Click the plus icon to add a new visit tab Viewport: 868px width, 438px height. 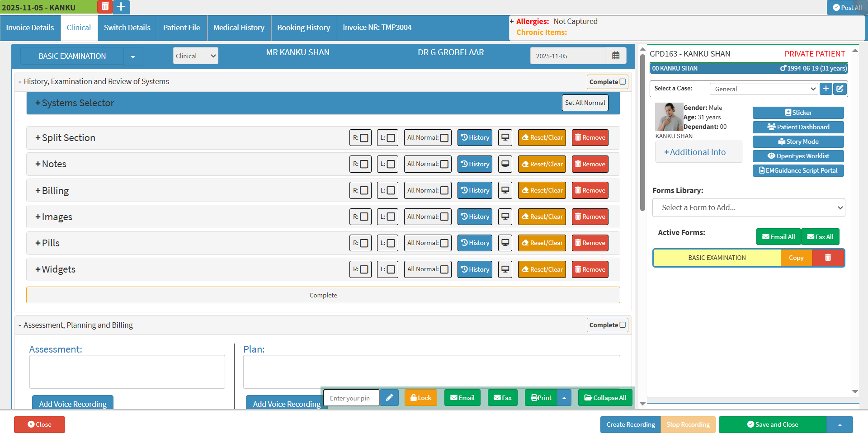(121, 7)
